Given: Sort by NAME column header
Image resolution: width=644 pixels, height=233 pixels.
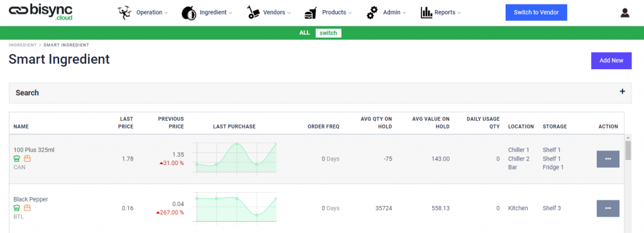Looking at the screenshot, I should point(21,127).
